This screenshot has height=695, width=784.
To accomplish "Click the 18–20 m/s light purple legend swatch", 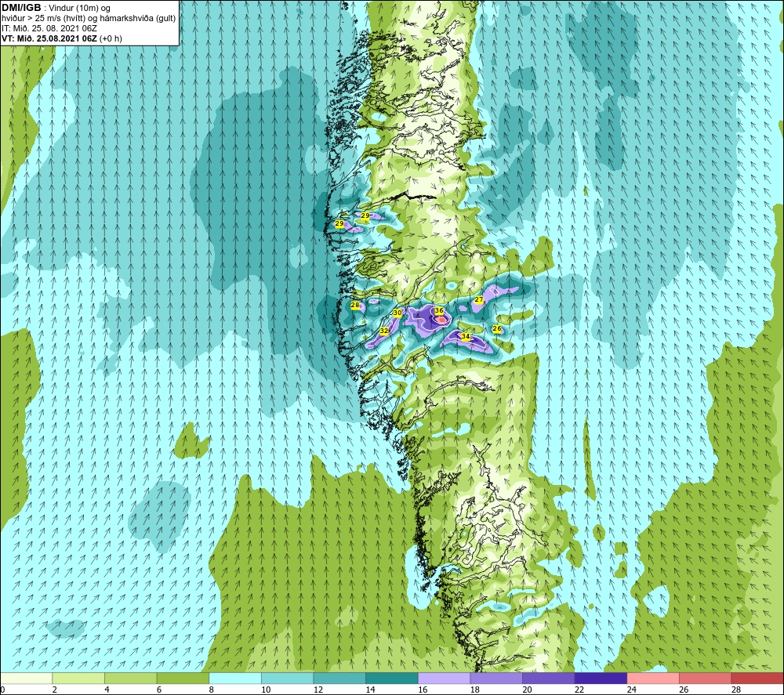I will (496, 679).
